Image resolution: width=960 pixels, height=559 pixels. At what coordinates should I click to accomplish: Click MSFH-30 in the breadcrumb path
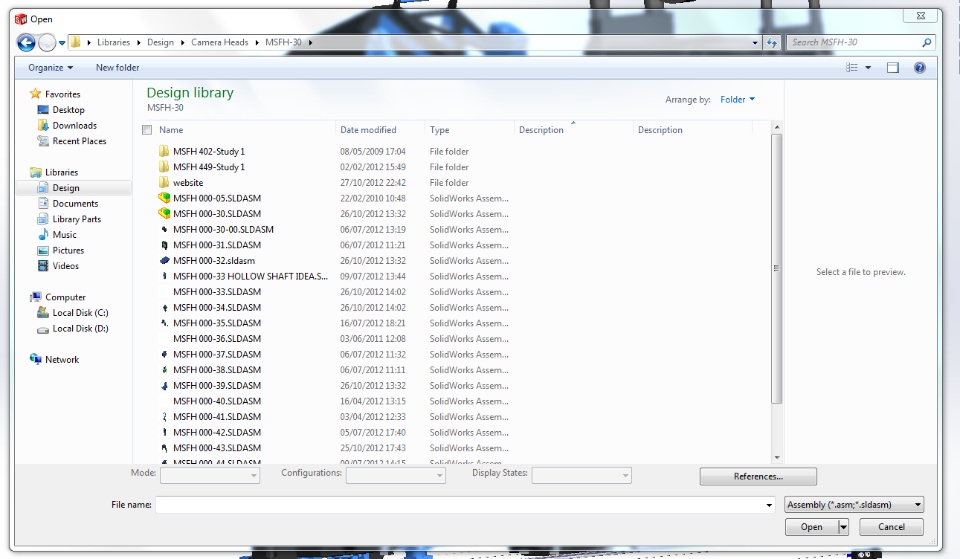[283, 42]
